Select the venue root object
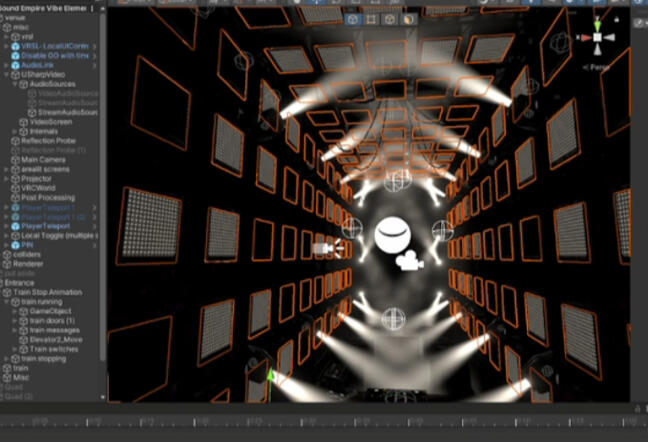This screenshot has height=442, width=648. [15, 18]
